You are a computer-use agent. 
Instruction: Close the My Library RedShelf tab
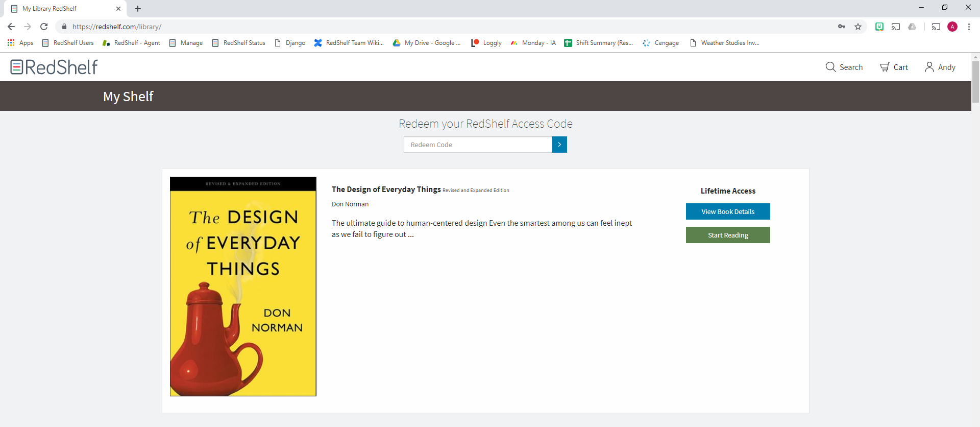(118, 9)
